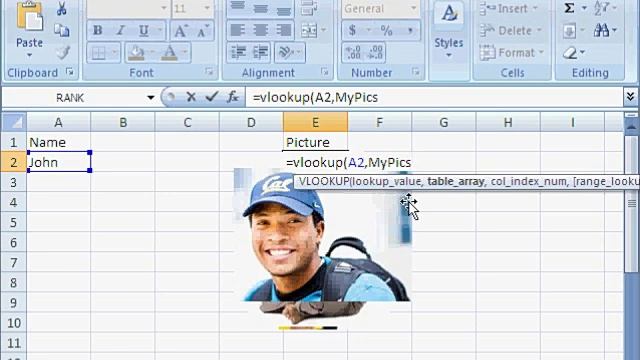
Task: Open the Underline style dropdown arrow
Action: click(x=160, y=30)
